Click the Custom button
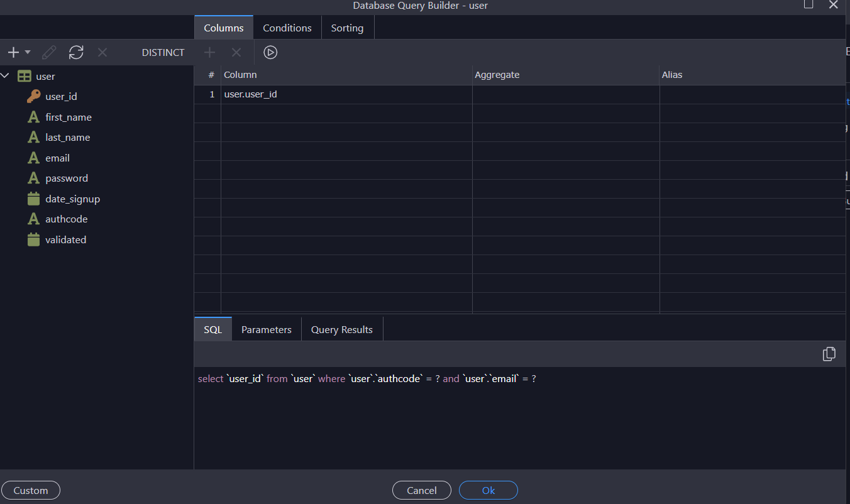The height and width of the screenshot is (504, 850). click(x=31, y=491)
